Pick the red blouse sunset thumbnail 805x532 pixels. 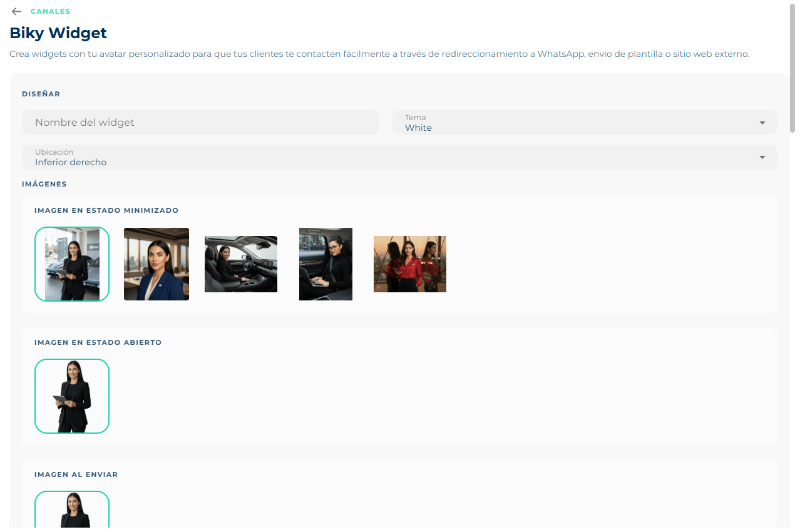[410, 264]
